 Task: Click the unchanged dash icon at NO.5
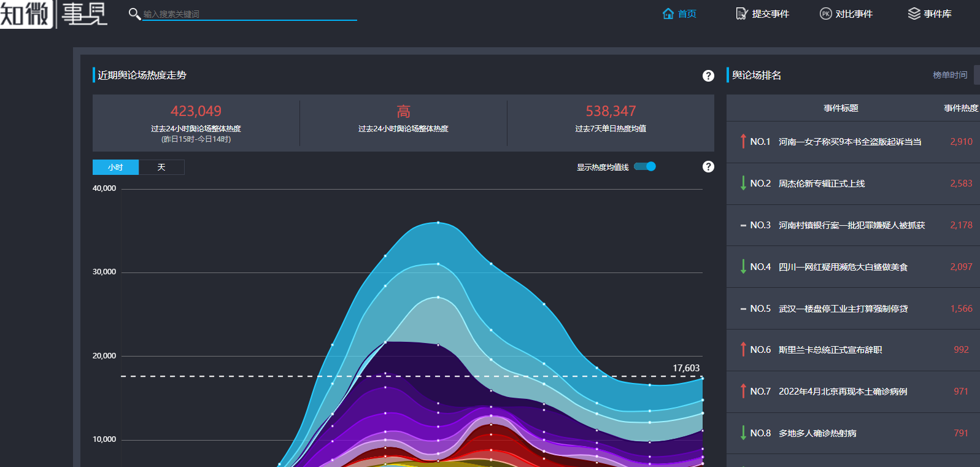pyautogui.click(x=743, y=309)
